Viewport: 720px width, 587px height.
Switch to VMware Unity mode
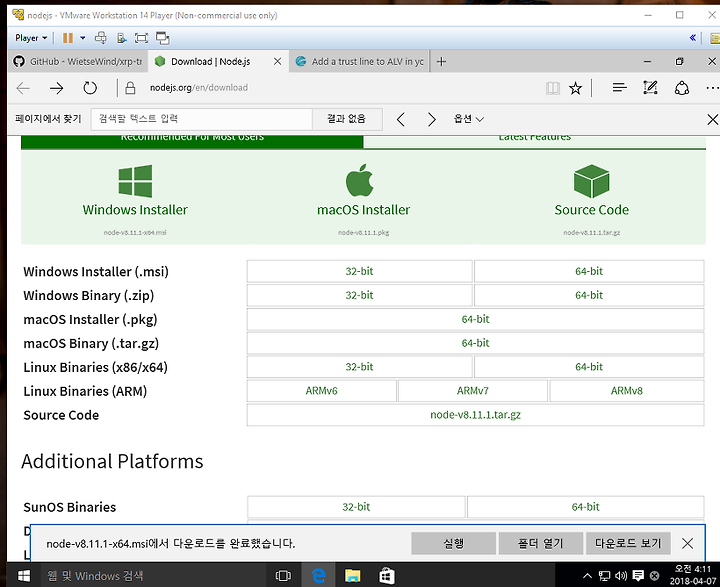coord(163,38)
